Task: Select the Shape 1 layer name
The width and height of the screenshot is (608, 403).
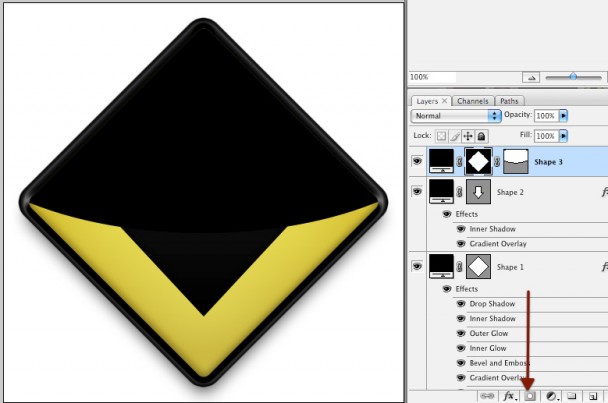Action: (510, 267)
